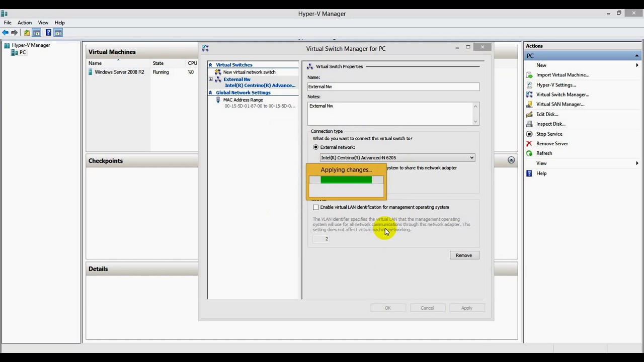Image resolution: width=644 pixels, height=362 pixels.
Task: Sort virtual machines by Name column
Action: (x=95, y=63)
